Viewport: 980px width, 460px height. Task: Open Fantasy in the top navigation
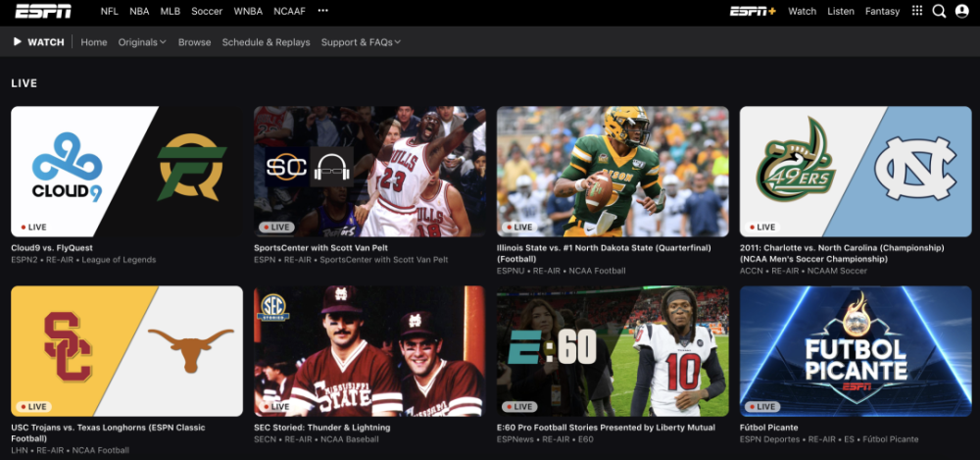883,11
